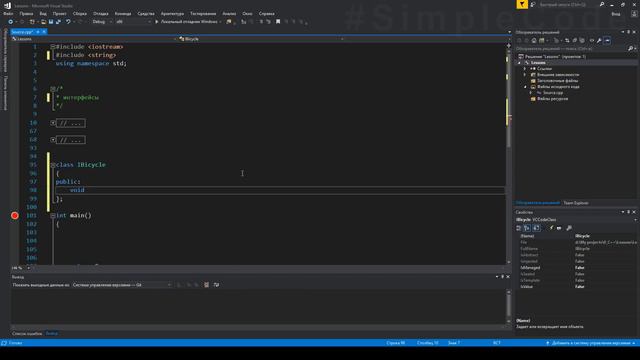This screenshot has width=640, height=360.
Task: Open the Lessons project scope dropdown
Action: pyautogui.click(x=94, y=39)
